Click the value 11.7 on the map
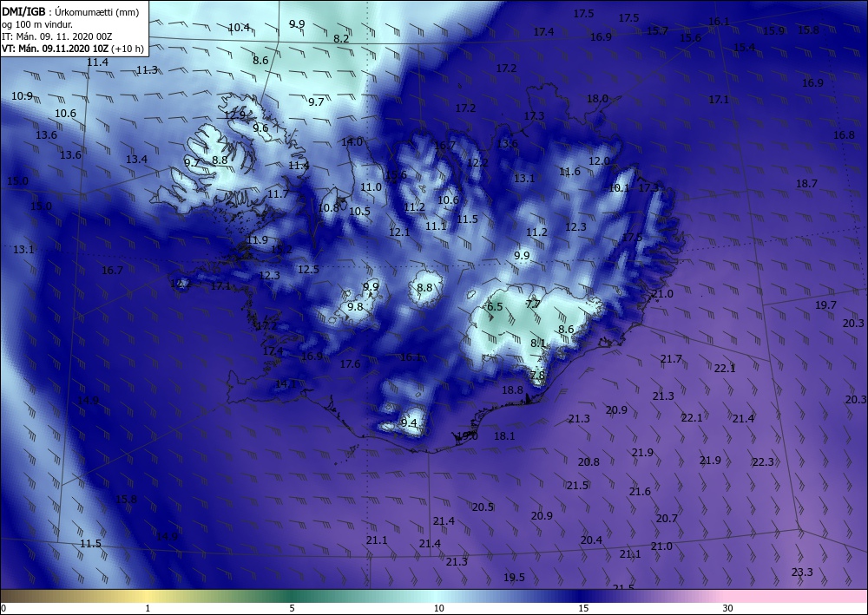The image size is (868, 615). pos(278,194)
